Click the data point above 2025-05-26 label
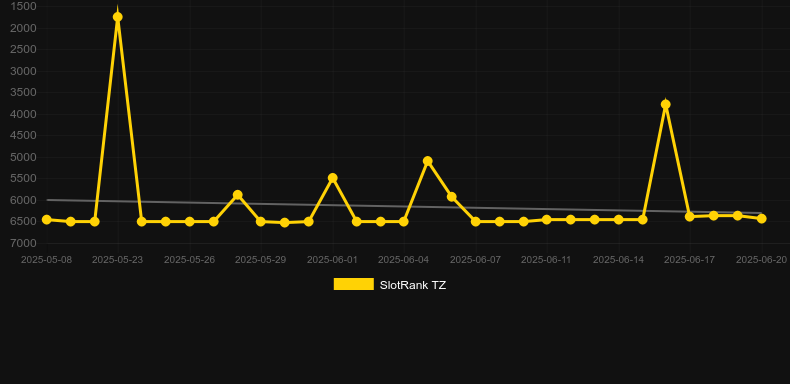 pos(189,222)
